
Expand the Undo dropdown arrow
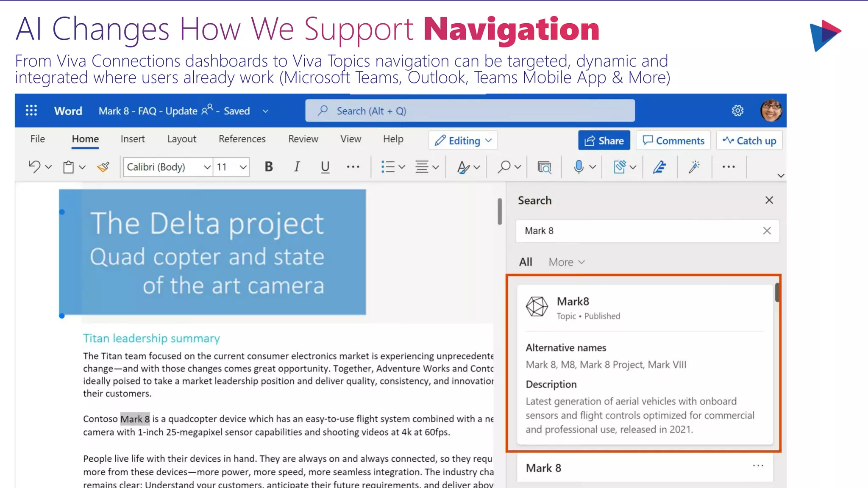(x=48, y=167)
